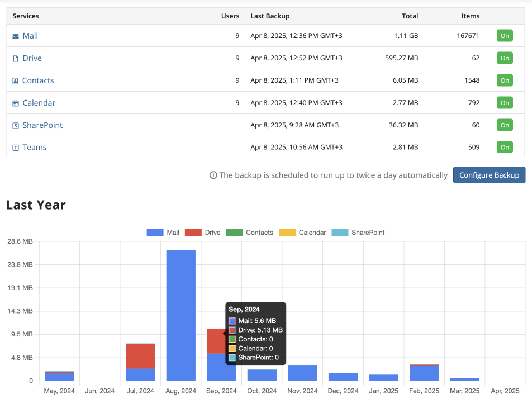Click the Mail envelope icon
The width and height of the screenshot is (532, 408).
click(15, 35)
